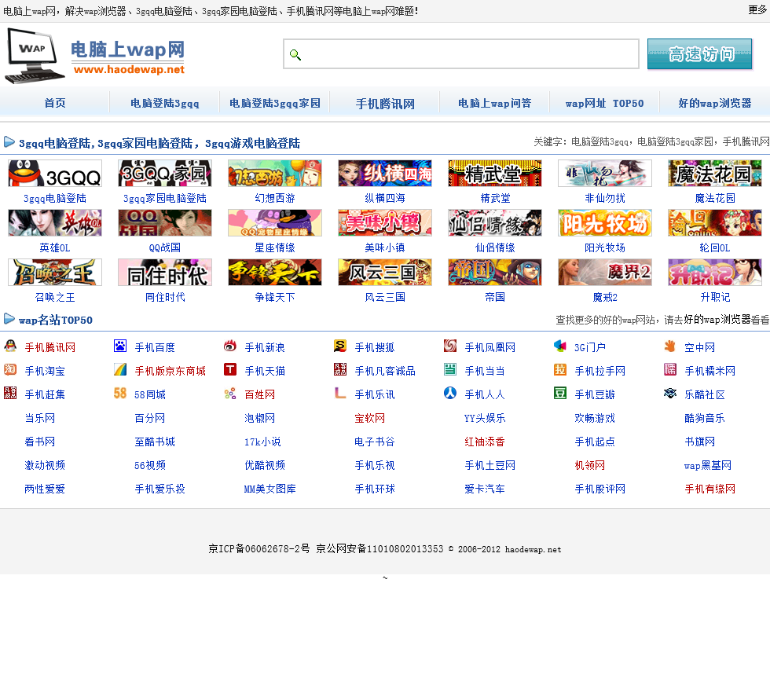
Task: Click the Vancl icon beside 手机凡客诚品
Action: 340,369
